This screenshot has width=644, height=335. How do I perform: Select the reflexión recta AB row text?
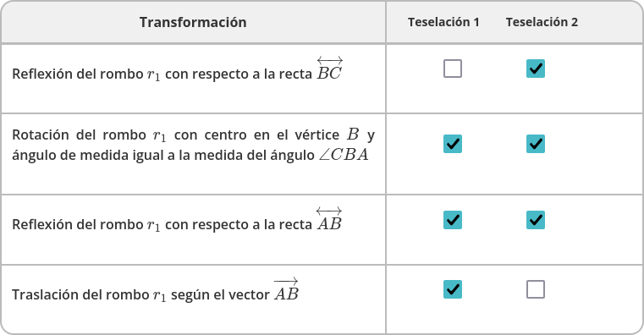(178, 220)
